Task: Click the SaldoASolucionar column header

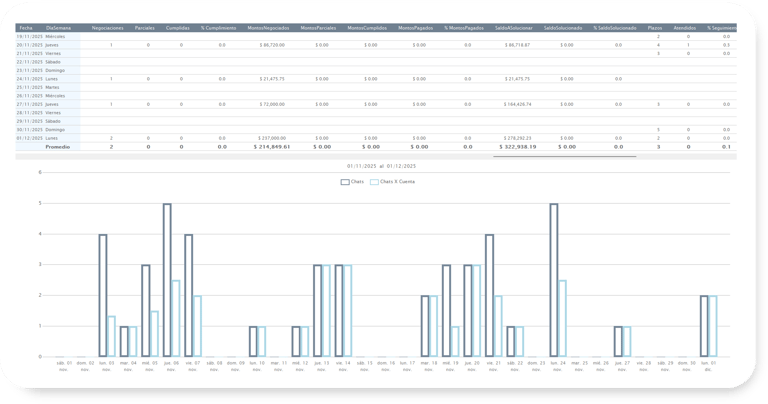Action: point(513,28)
